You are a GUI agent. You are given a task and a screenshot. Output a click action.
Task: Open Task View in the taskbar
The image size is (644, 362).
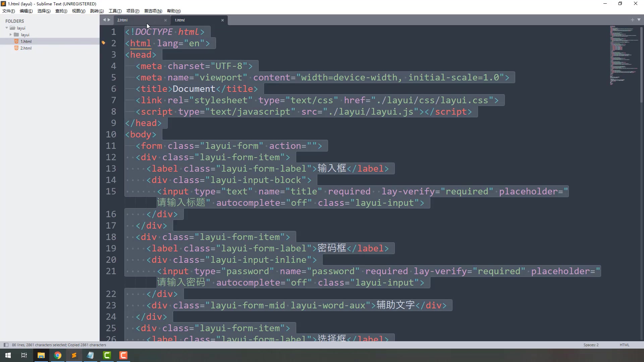tap(24, 355)
